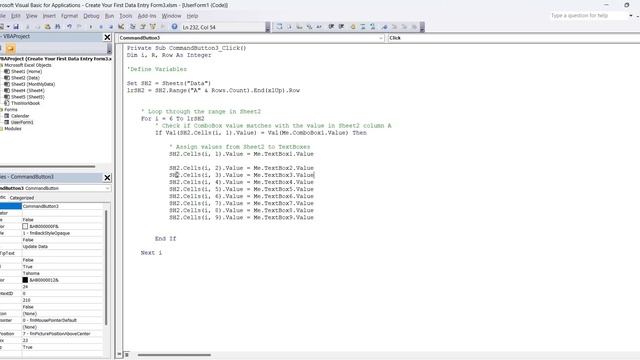
Task: Toggle bookmark with the flag icon
Action: (384, 27)
